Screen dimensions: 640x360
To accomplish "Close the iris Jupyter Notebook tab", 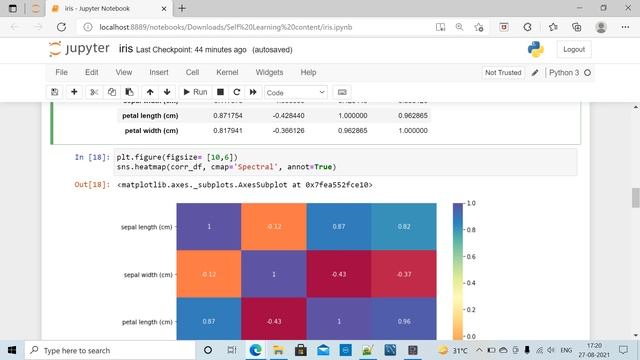I will click(164, 8).
